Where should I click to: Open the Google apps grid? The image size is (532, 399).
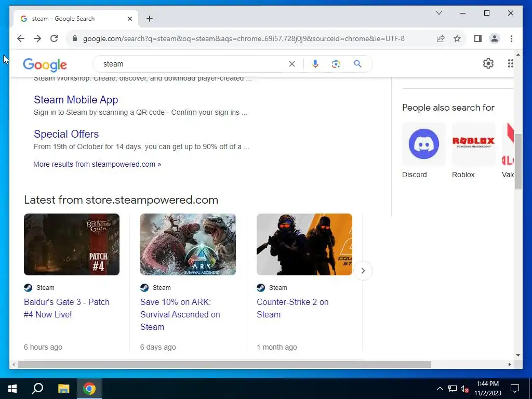(x=510, y=63)
